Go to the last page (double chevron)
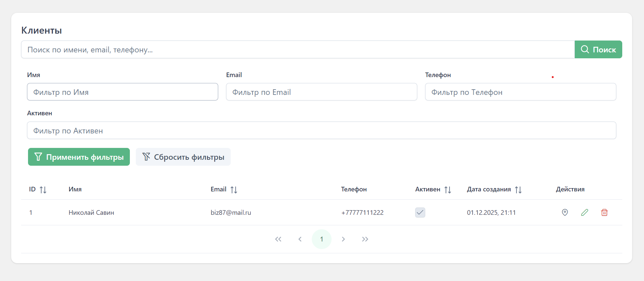The height and width of the screenshot is (281, 644). [365, 239]
